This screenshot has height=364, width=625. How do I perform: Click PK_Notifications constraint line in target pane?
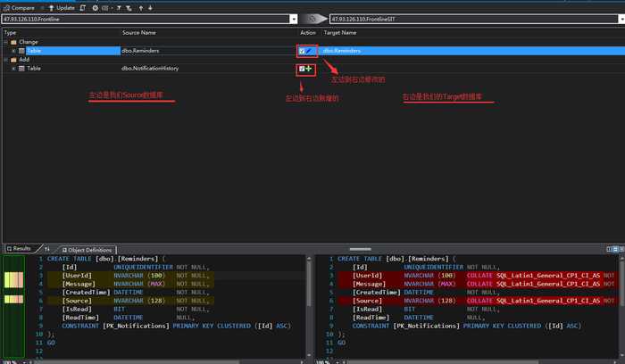tap(466, 326)
